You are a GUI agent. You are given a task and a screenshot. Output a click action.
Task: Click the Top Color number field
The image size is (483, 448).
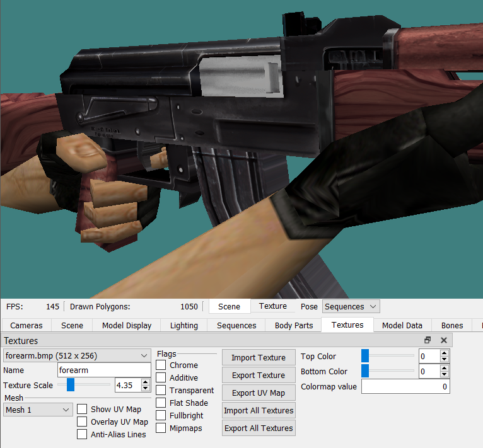point(429,356)
